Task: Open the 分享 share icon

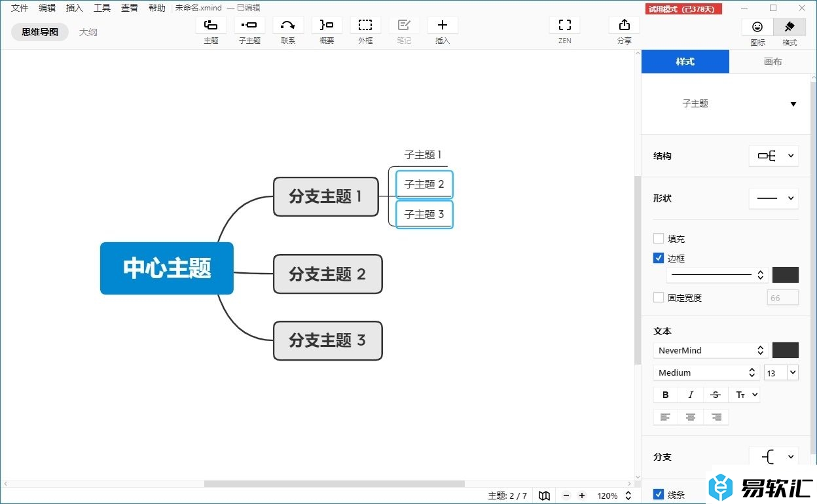Action: 625,25
